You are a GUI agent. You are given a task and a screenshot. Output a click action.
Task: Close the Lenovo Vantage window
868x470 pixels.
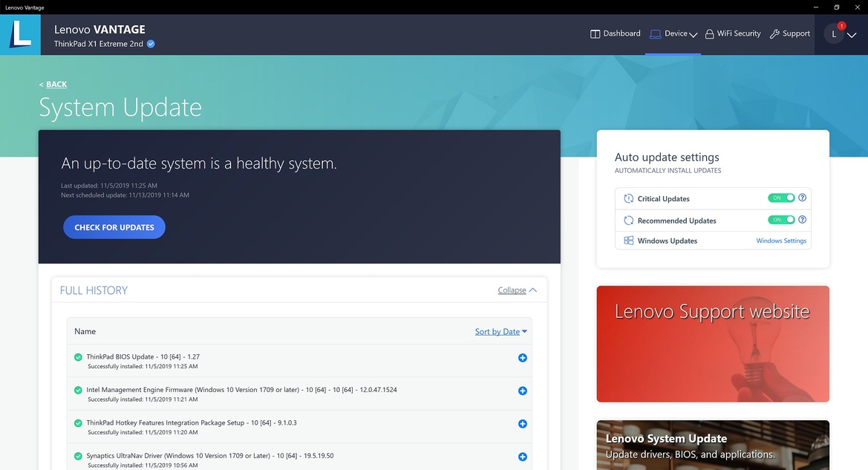pyautogui.click(x=857, y=7)
